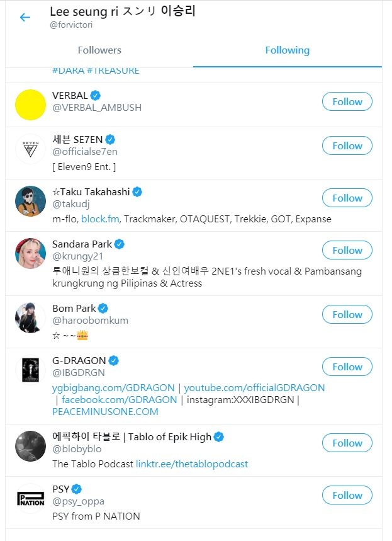
Task: Open Taku Takahashi's profile avatar
Action: pyautogui.click(x=30, y=202)
